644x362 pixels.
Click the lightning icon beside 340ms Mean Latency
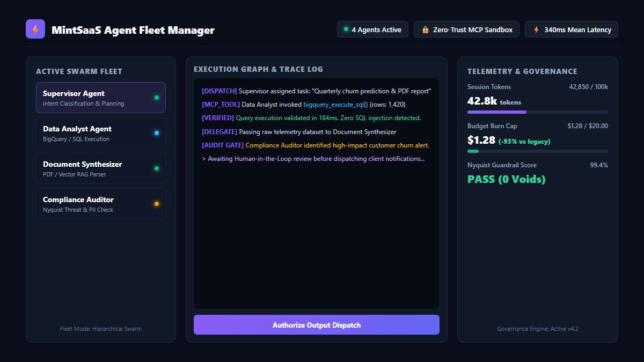(x=536, y=30)
